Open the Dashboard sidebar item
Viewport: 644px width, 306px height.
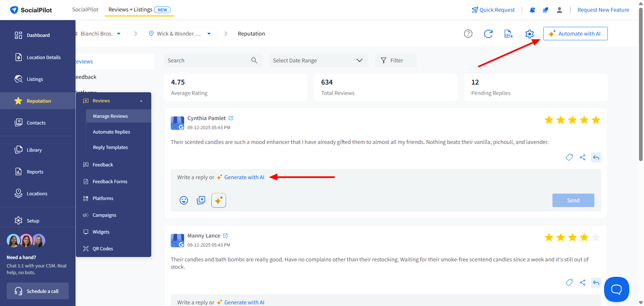coord(38,35)
